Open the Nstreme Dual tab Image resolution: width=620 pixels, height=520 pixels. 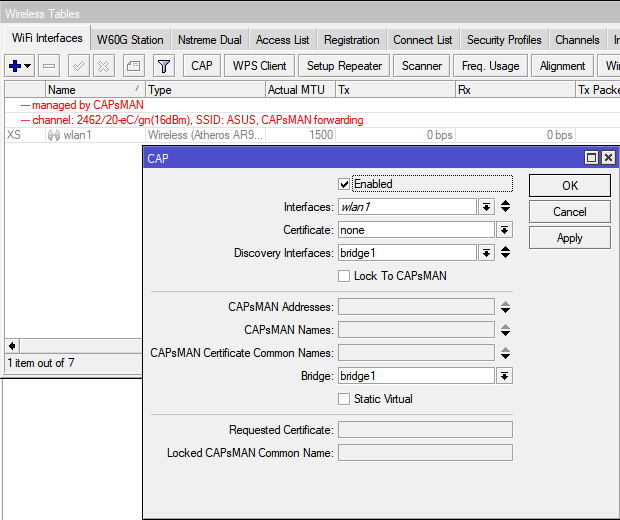(x=210, y=40)
